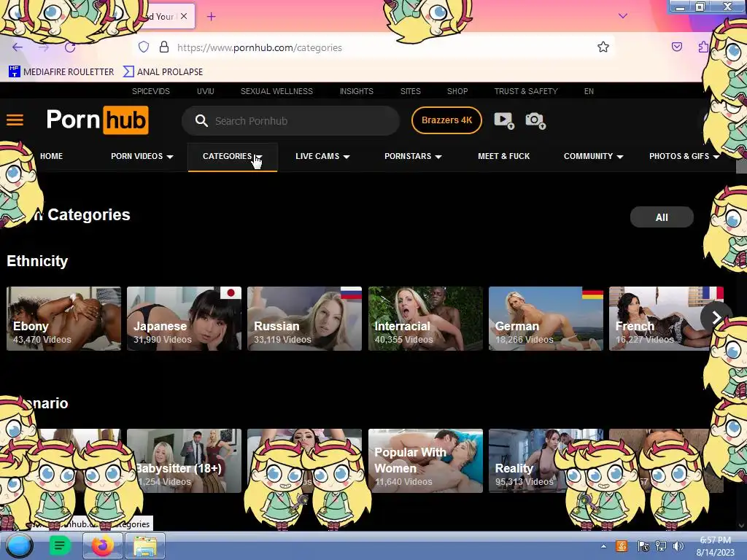Open a new tab with the plus button
Viewport: 747px width, 560px height.
pos(211,17)
